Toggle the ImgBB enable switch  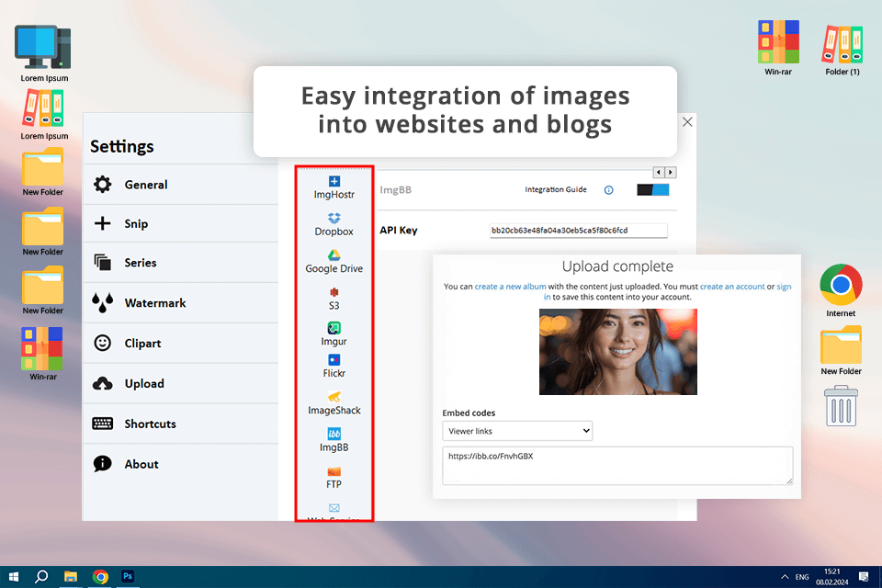pyautogui.click(x=653, y=189)
